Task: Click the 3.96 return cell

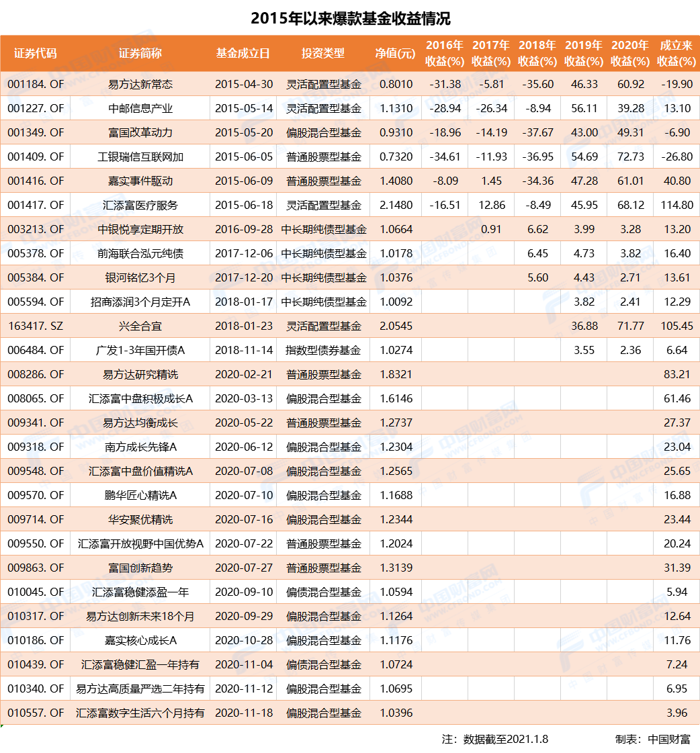Action: [x=677, y=713]
